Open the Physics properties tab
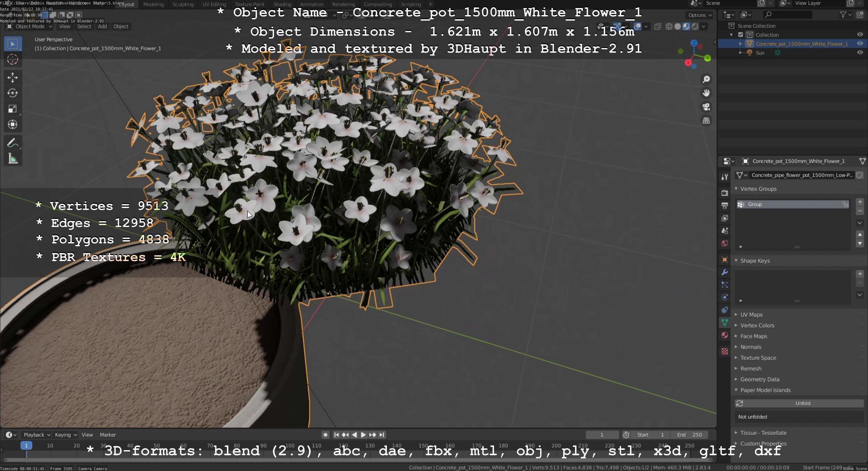The height and width of the screenshot is (471, 868). pyautogui.click(x=725, y=297)
